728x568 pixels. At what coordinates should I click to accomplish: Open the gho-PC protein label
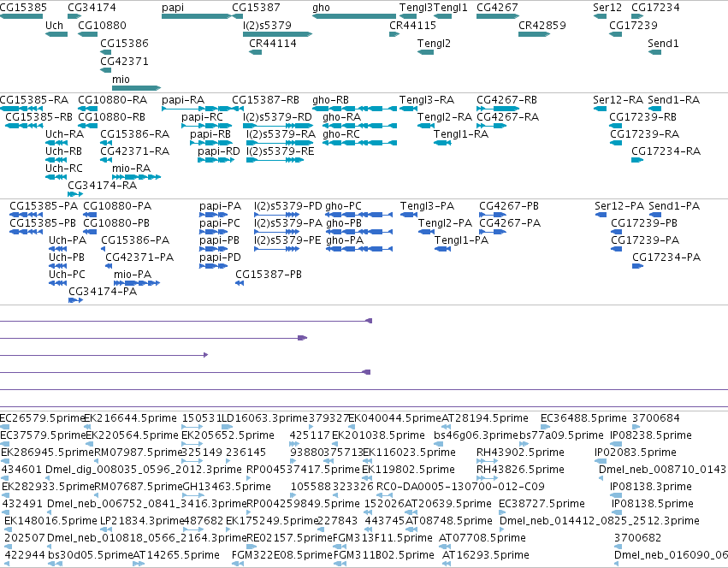pyautogui.click(x=344, y=206)
